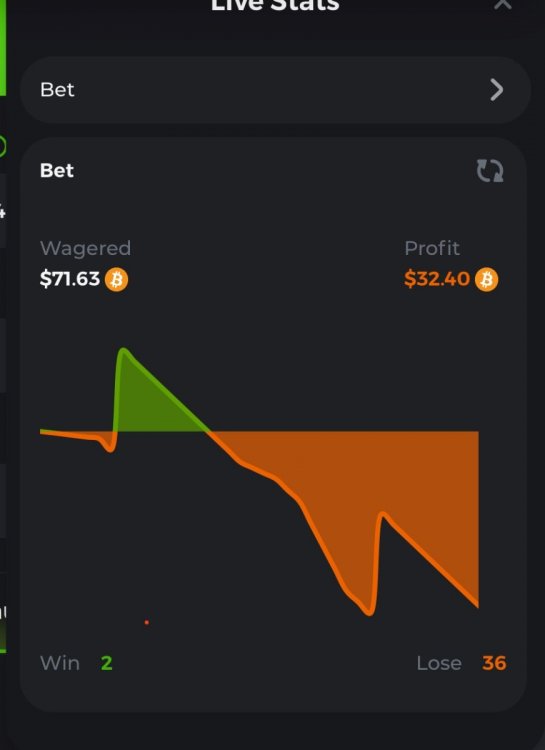Click the Lose count number 36
The image size is (545, 750).
pyautogui.click(x=494, y=663)
